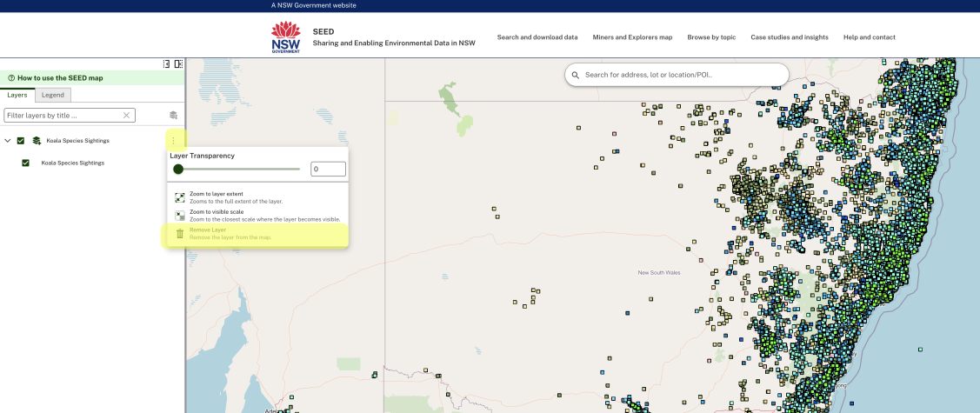Click the parent Koala Species Sightings group label
The image size is (980, 413).
(x=77, y=141)
